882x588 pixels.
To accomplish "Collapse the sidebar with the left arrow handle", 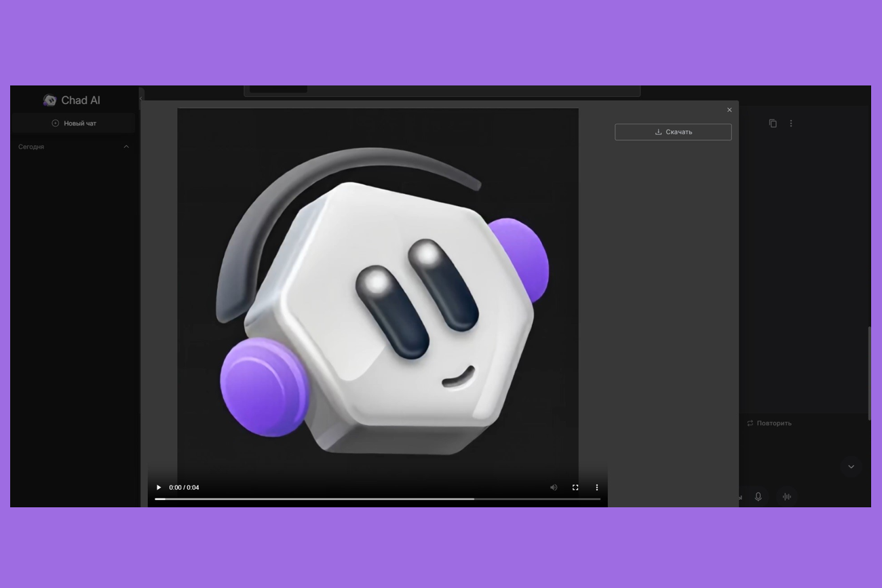I will click(x=141, y=99).
